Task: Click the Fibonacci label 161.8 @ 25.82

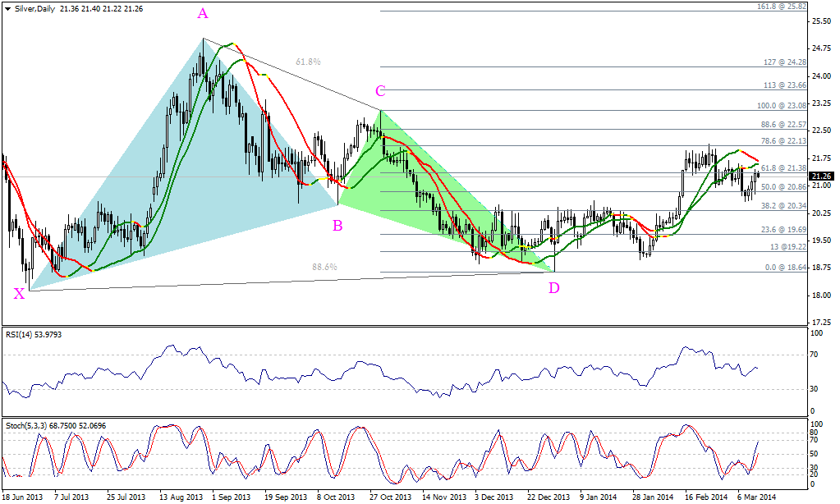Action: [782, 7]
